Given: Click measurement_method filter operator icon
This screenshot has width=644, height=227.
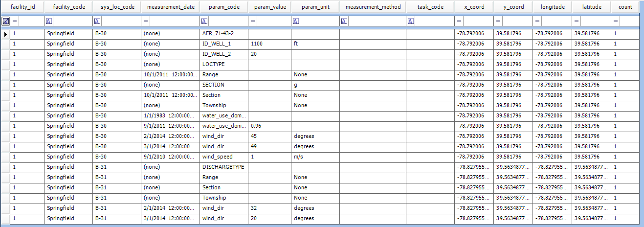Looking at the screenshot, I should pos(344,22).
